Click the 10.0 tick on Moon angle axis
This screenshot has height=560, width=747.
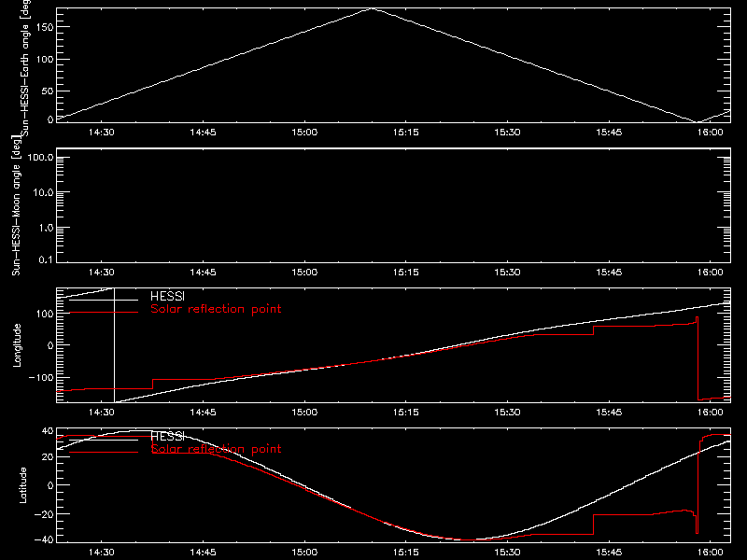43,193
